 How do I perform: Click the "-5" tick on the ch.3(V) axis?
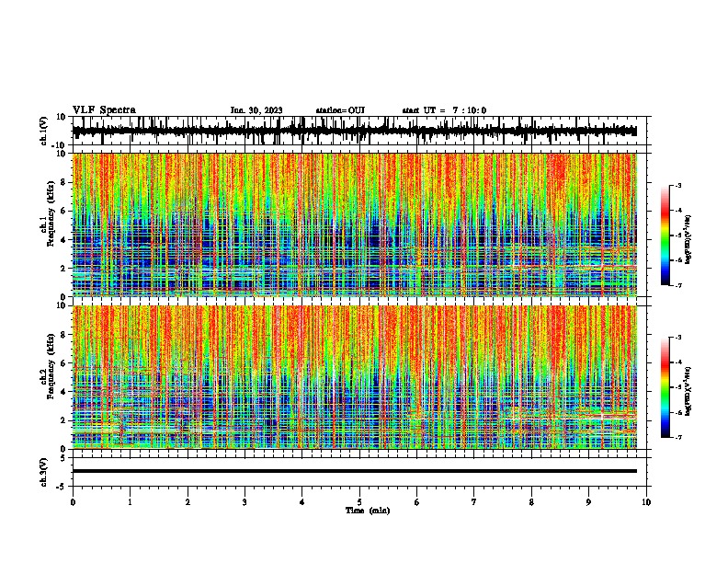63,487
